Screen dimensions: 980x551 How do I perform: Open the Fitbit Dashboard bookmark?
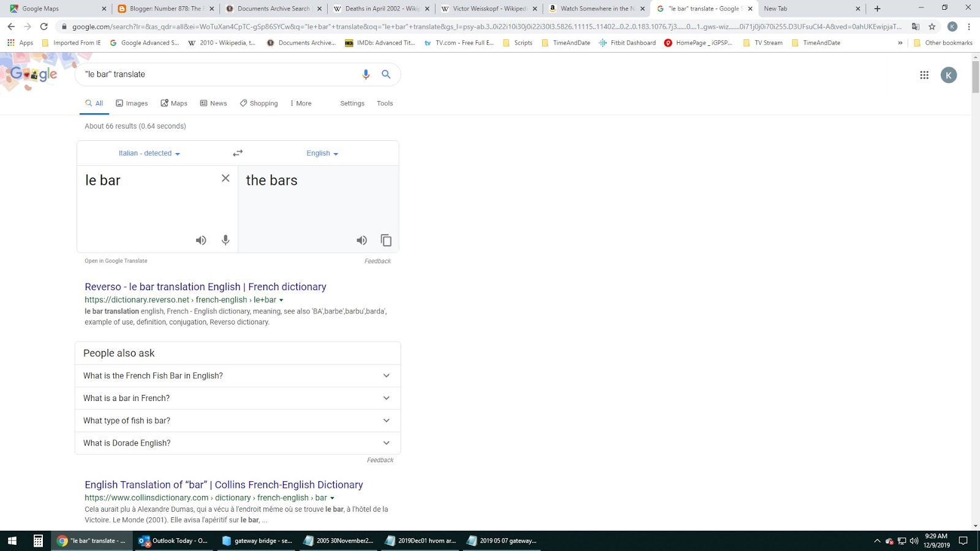[627, 43]
